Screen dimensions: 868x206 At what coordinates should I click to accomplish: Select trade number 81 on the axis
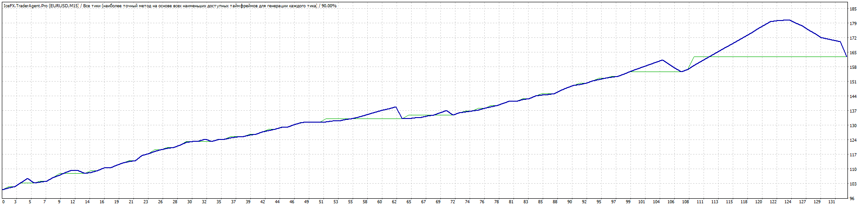(511, 202)
